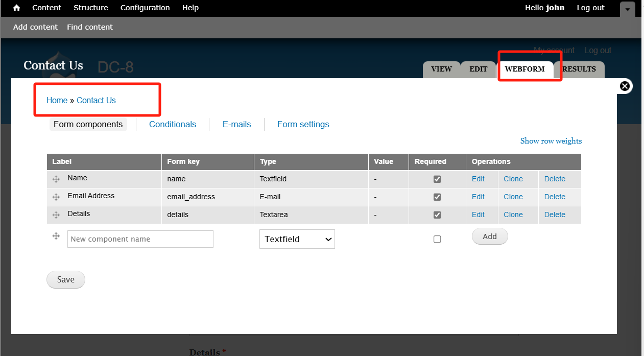
Task: Open the Configuration admin menu
Action: 145,8
